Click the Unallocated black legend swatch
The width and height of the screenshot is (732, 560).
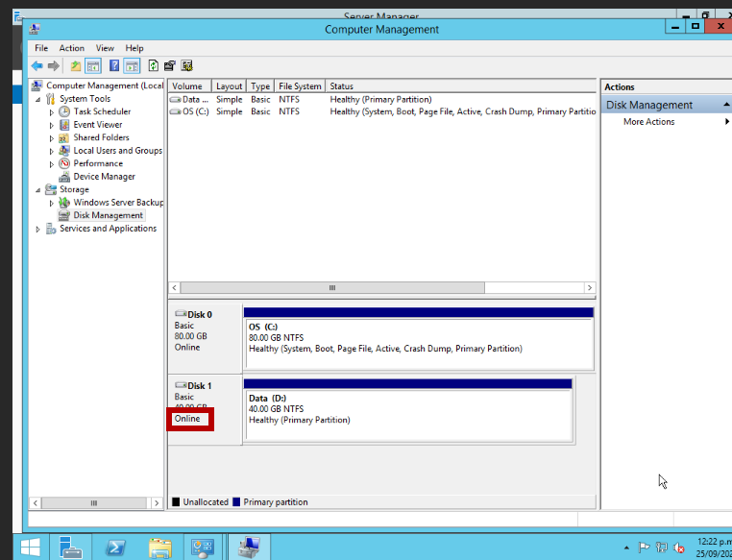(x=176, y=502)
